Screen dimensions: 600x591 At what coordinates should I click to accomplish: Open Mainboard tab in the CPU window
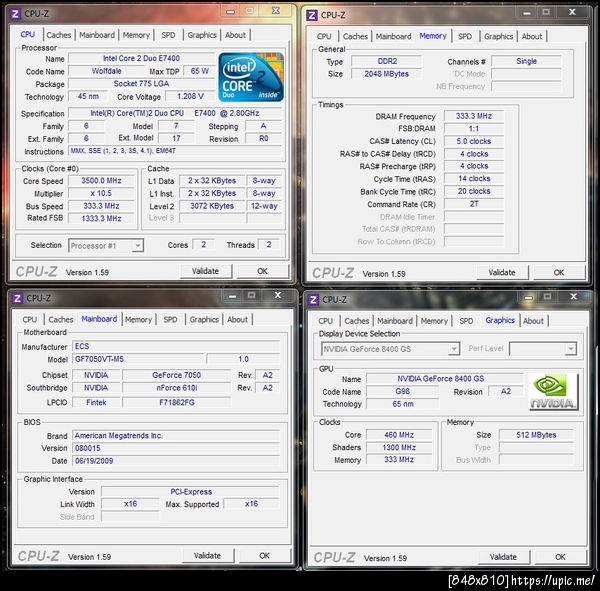click(97, 35)
